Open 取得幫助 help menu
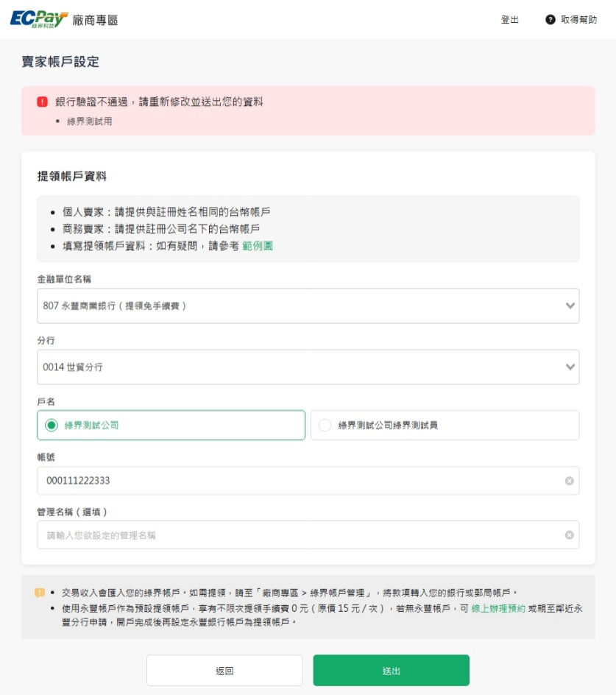 (x=578, y=20)
